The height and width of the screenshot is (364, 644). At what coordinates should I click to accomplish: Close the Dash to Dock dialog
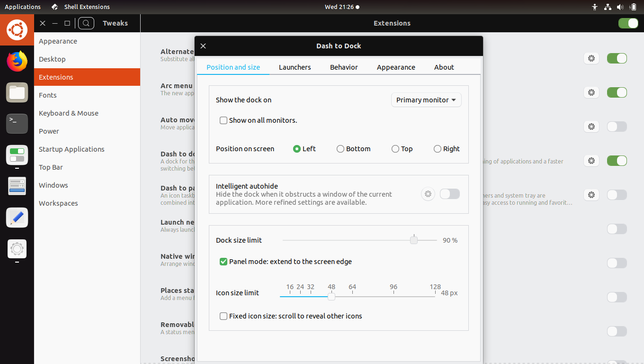(203, 46)
